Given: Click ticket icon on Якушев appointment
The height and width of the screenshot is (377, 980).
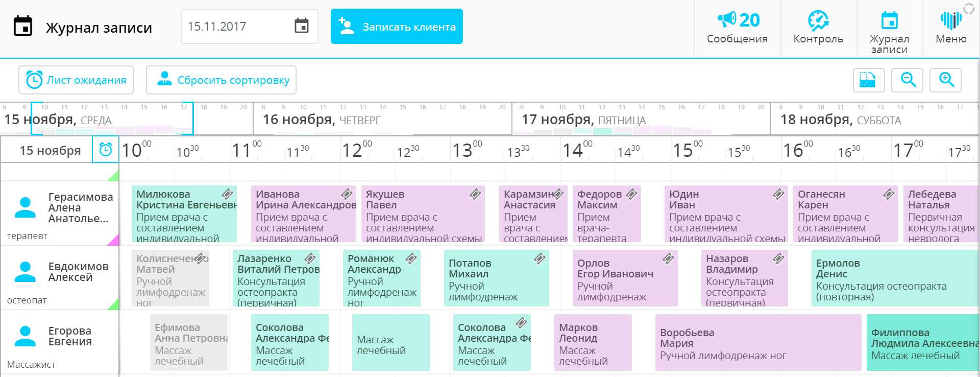Looking at the screenshot, I should [x=475, y=194].
